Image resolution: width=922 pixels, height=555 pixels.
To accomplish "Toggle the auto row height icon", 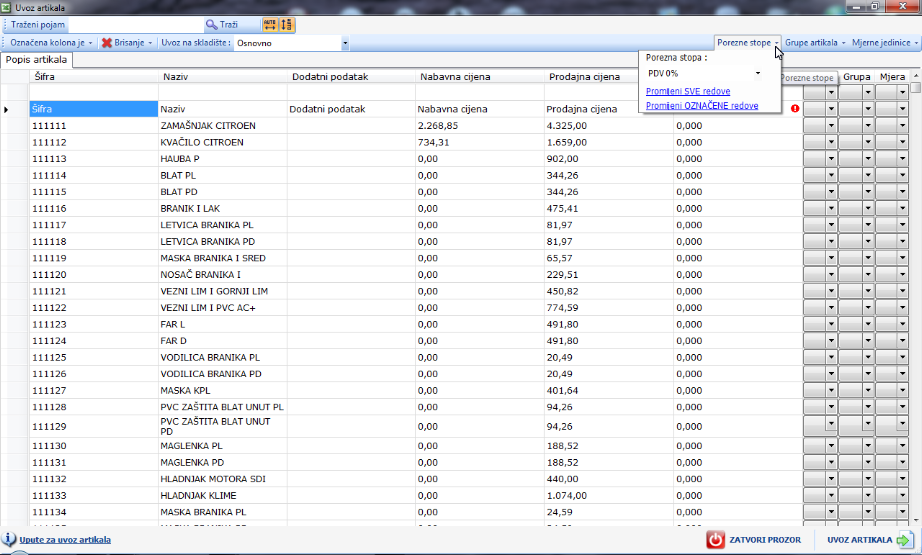I will tap(286, 25).
